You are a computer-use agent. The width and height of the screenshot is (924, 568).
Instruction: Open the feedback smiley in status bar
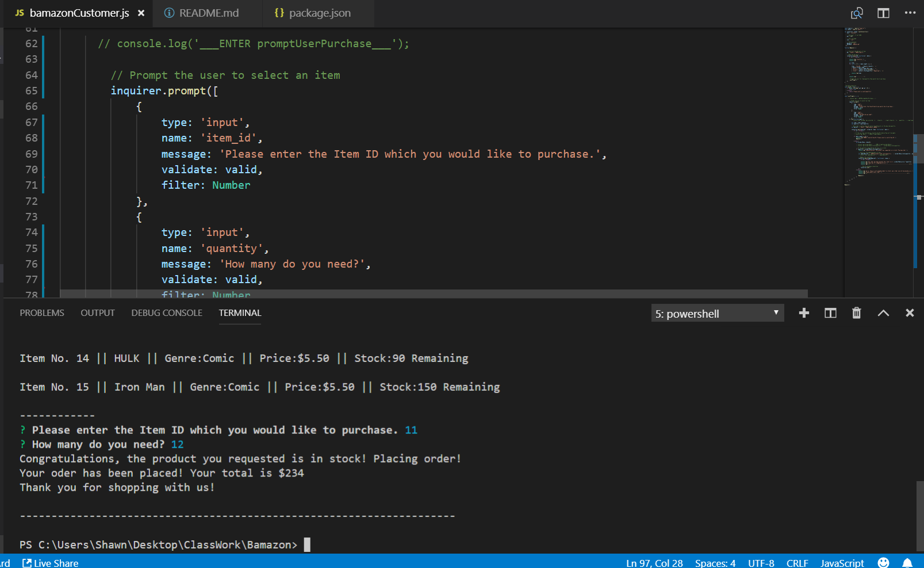[884, 562]
